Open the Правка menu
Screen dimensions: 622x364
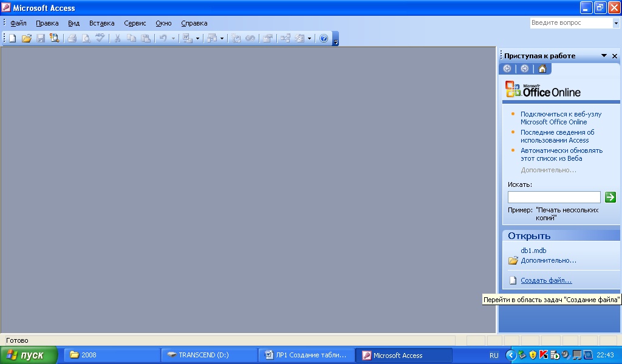[x=47, y=24]
